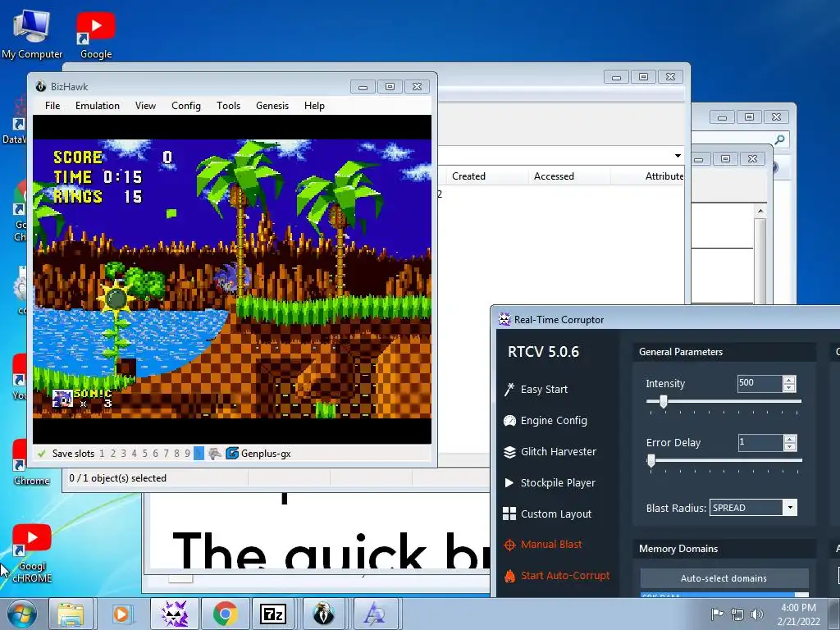840x630 pixels.
Task: Open the Tools menu in BizHawk
Action: pyautogui.click(x=228, y=106)
